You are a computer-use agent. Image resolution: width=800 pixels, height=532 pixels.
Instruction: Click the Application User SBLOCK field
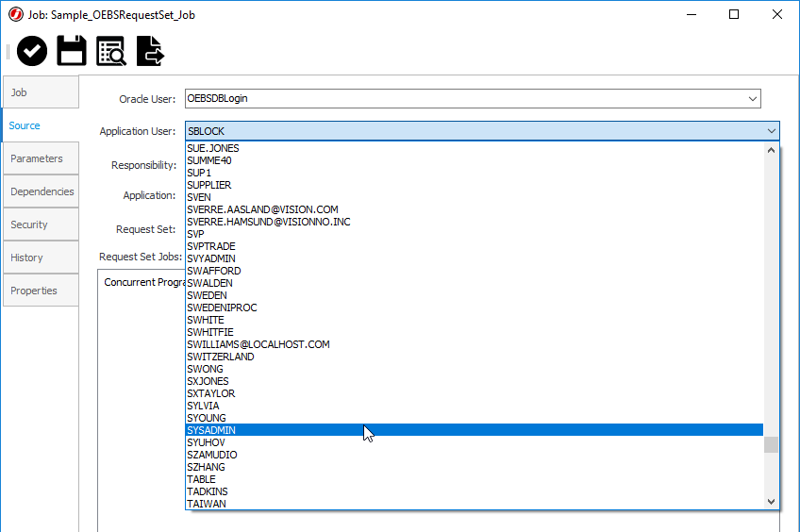(x=482, y=131)
